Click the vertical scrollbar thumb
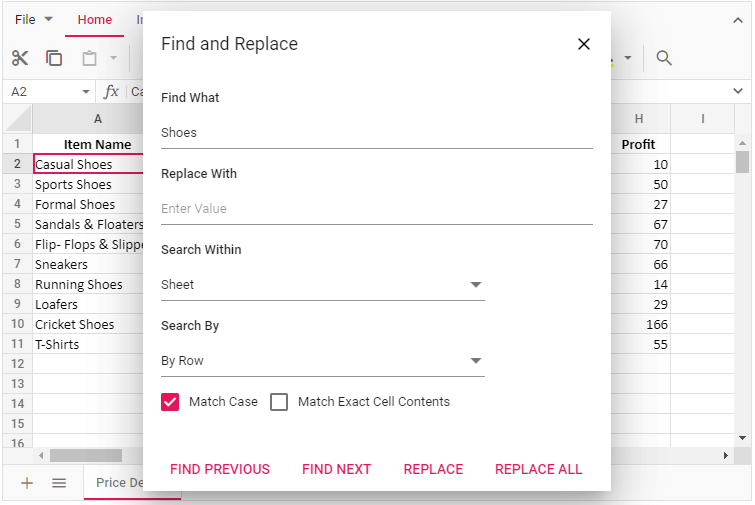The width and height of the screenshot is (755, 505). [x=742, y=161]
